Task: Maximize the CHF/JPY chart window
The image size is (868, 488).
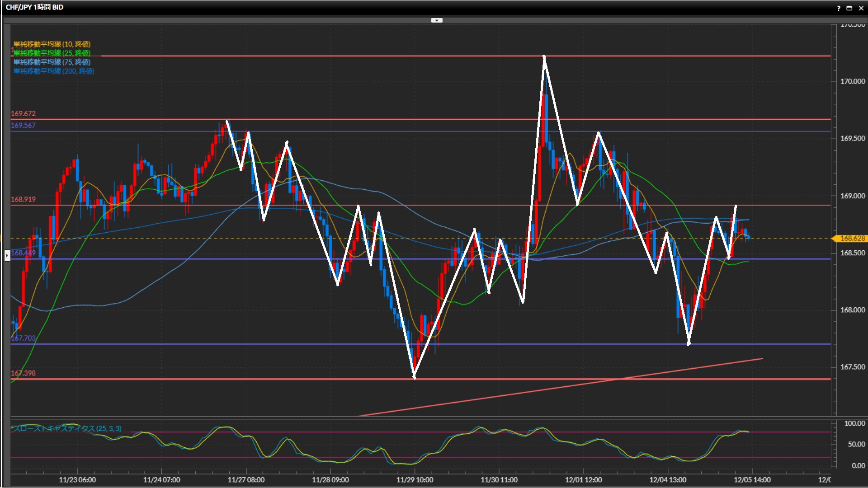Action: (849, 8)
